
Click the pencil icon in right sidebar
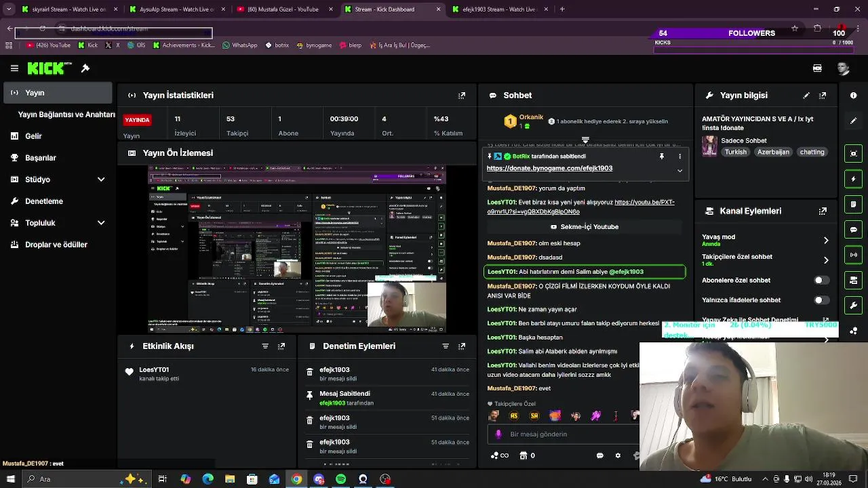click(x=854, y=121)
